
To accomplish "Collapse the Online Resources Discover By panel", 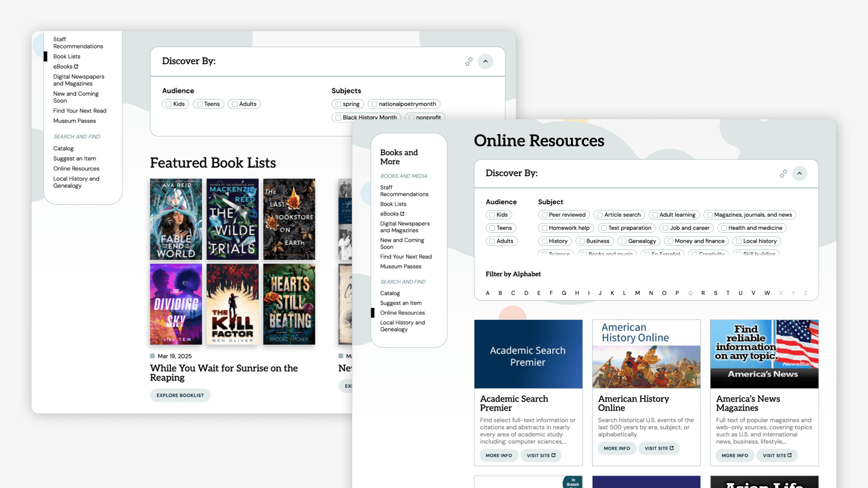I will 799,174.
